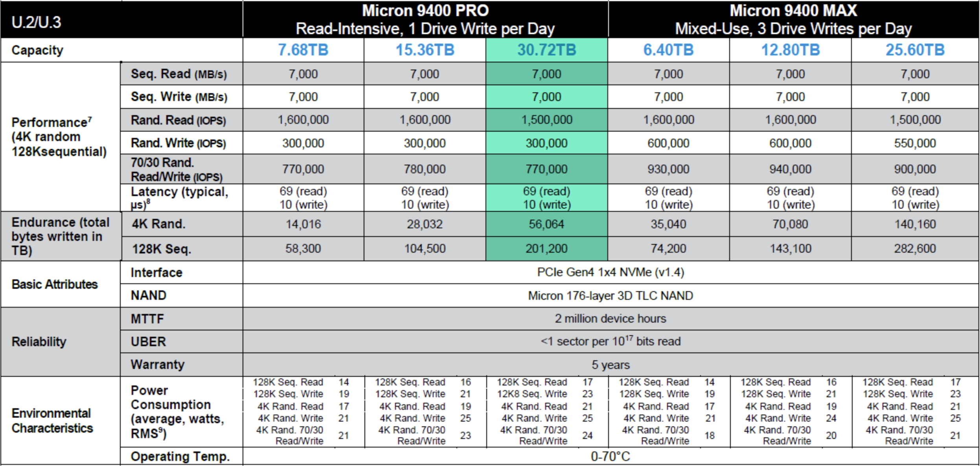Click the 0-70°C temperature value
This screenshot has width=980, height=466.
pyautogui.click(x=610, y=457)
